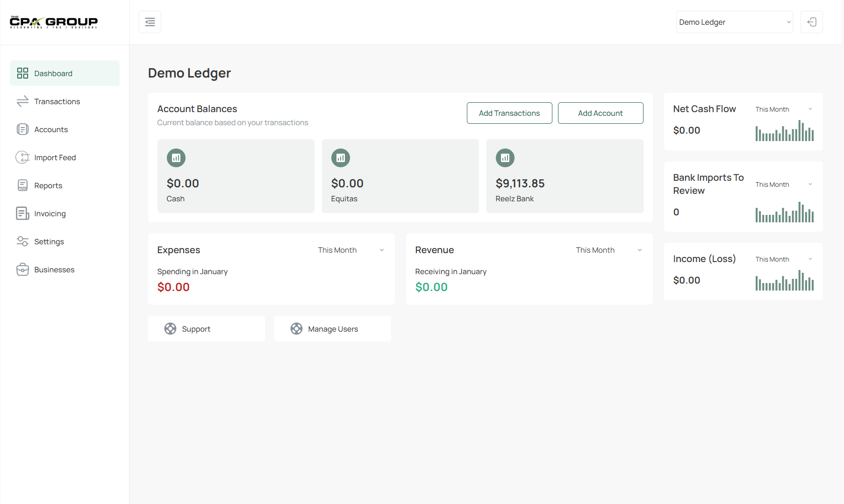Expand Revenue This Month period dropdown
The height and width of the screenshot is (504, 844).
click(609, 250)
